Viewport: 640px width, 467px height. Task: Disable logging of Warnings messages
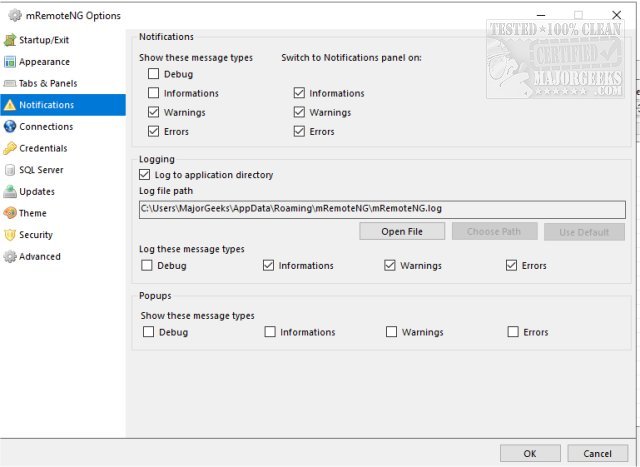point(390,266)
